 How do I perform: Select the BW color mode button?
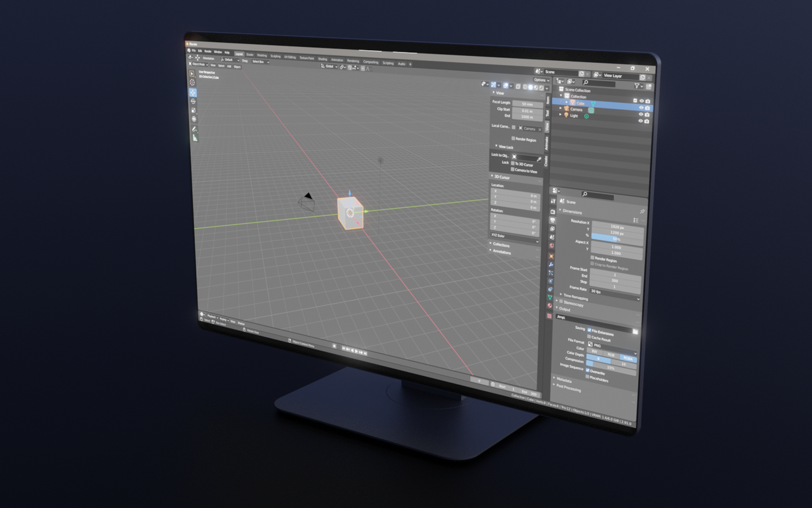pos(594,352)
